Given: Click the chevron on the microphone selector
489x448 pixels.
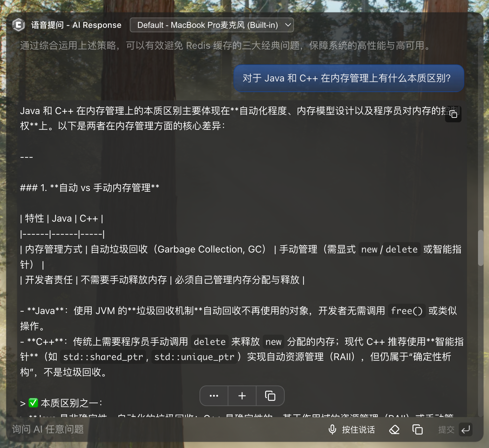Looking at the screenshot, I should pyautogui.click(x=288, y=25).
